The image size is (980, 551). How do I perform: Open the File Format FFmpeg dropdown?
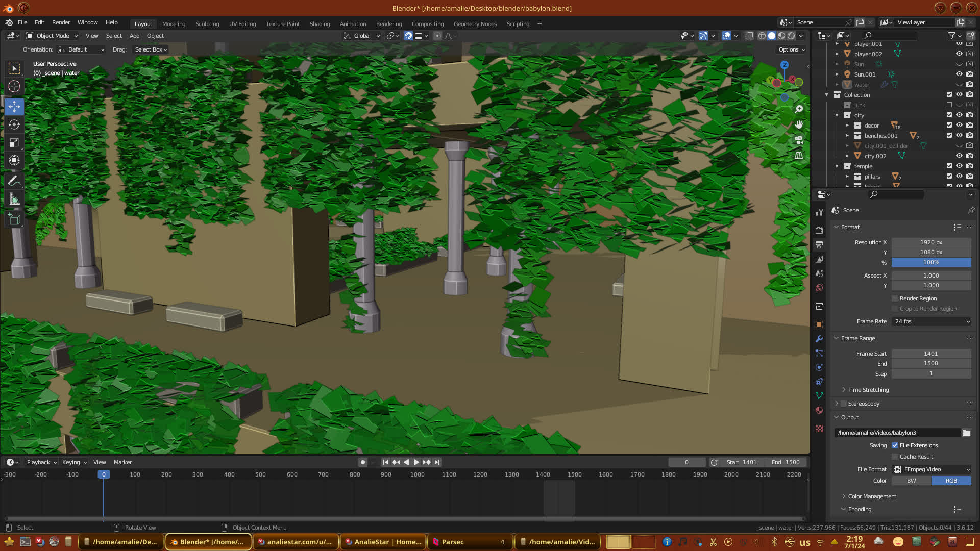pos(932,469)
